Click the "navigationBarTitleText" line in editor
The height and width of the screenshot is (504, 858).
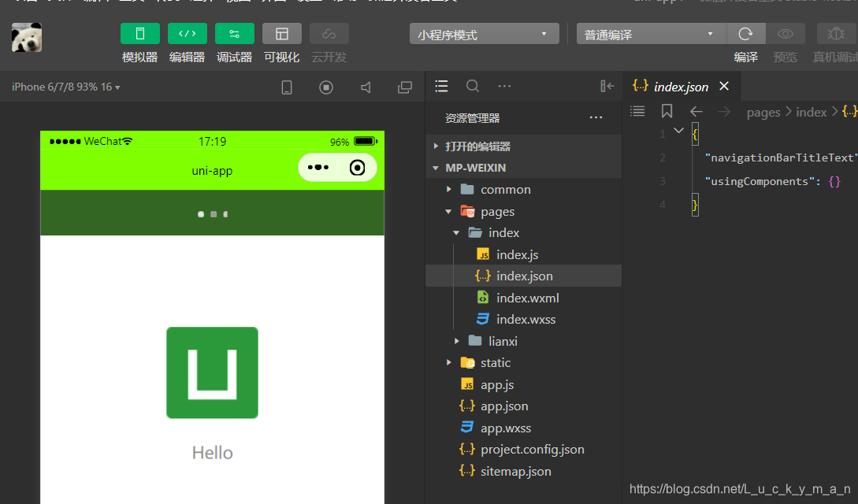[781, 157]
